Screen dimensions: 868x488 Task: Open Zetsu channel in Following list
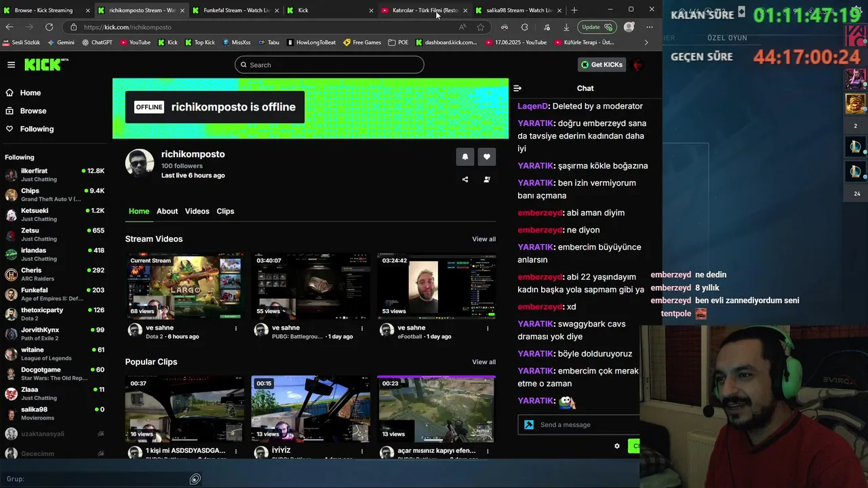tap(54, 235)
